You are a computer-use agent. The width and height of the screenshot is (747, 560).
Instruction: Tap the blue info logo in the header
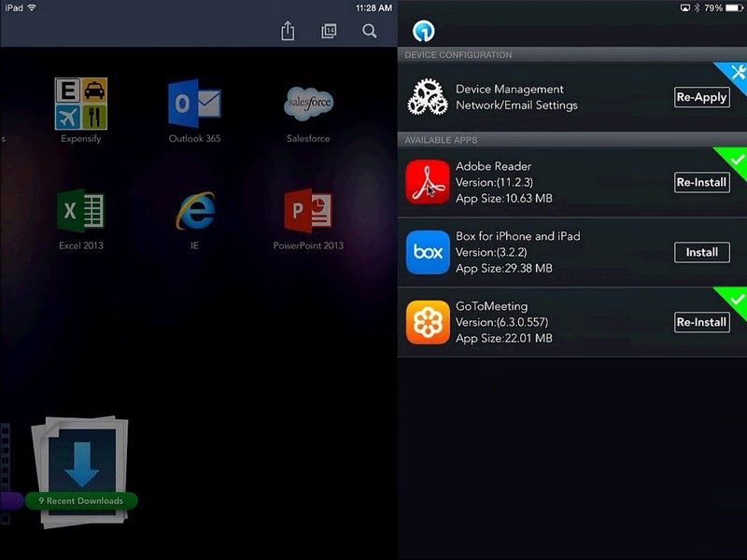click(424, 32)
